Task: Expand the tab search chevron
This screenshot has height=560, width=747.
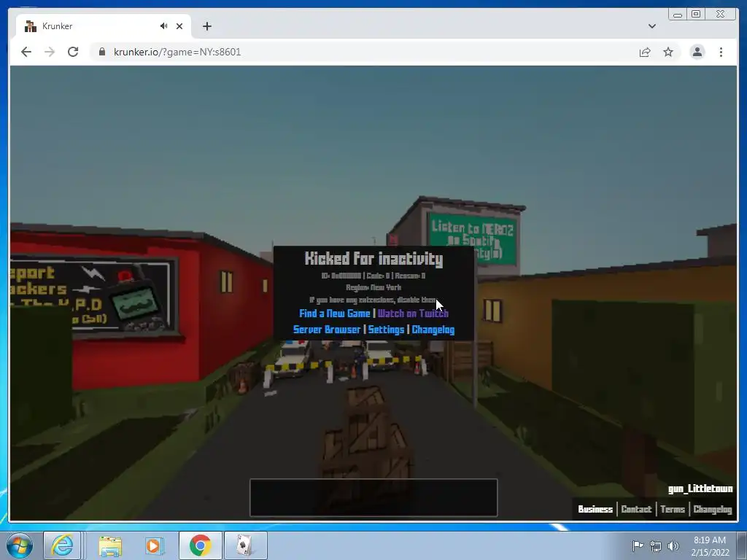Action: (x=651, y=26)
